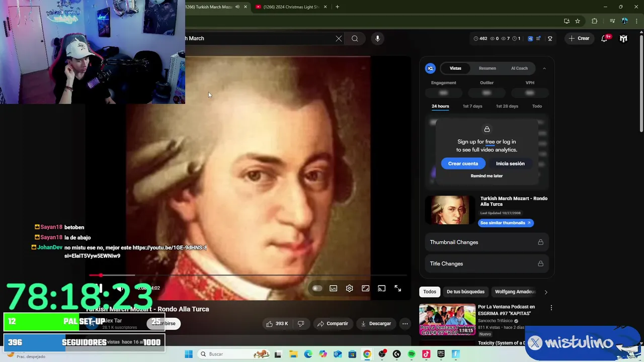This screenshot has width=644, height=362.
Task: Click the taskbar Buscar search box
Action: 234,354
